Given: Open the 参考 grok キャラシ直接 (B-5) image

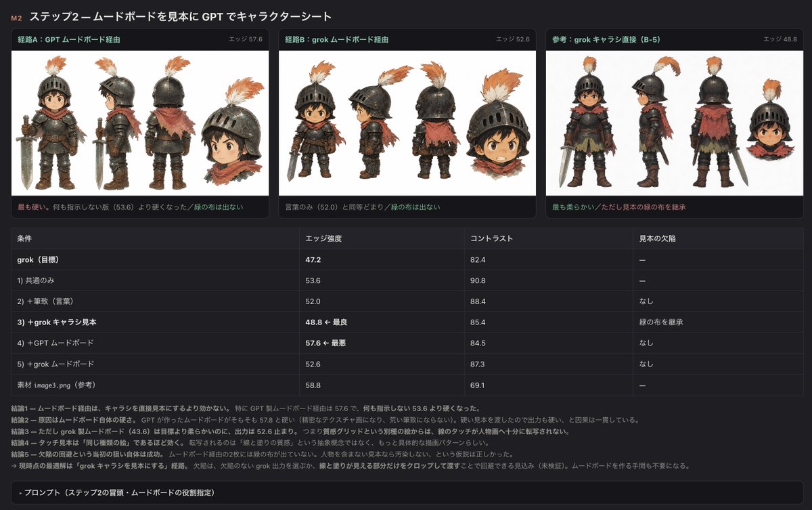Looking at the screenshot, I should pyautogui.click(x=675, y=123).
